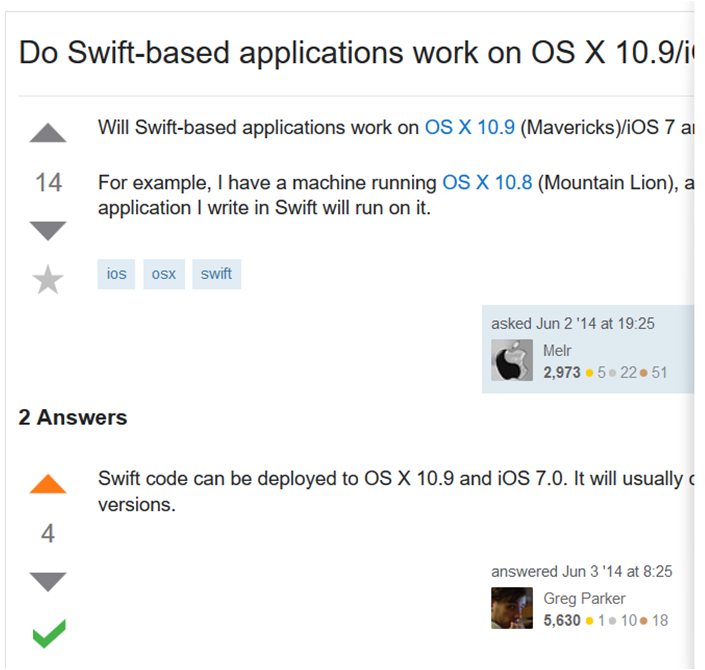Click the answer vote count 4
Viewport: 705px width, 670px height.
click(48, 533)
